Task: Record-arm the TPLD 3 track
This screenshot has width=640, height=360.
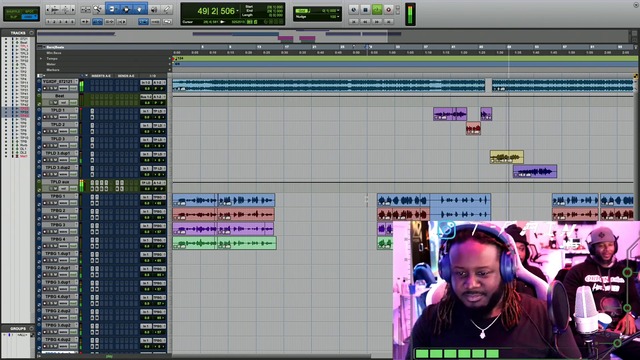Action: click(45, 145)
